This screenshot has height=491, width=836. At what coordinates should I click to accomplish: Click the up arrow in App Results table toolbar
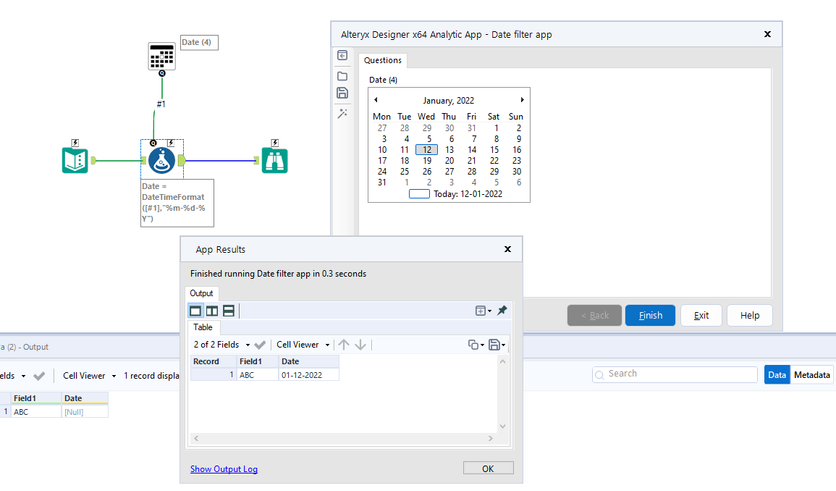tap(344, 345)
